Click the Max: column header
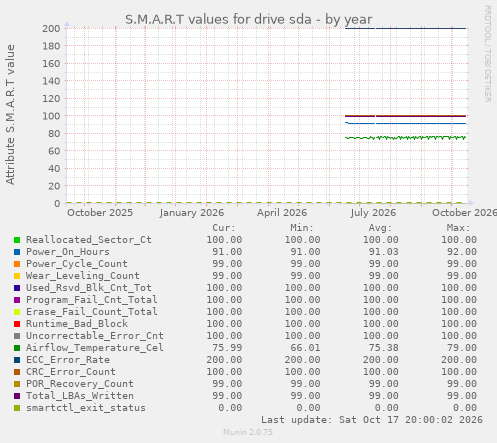The height and width of the screenshot is (443, 497). (458, 228)
